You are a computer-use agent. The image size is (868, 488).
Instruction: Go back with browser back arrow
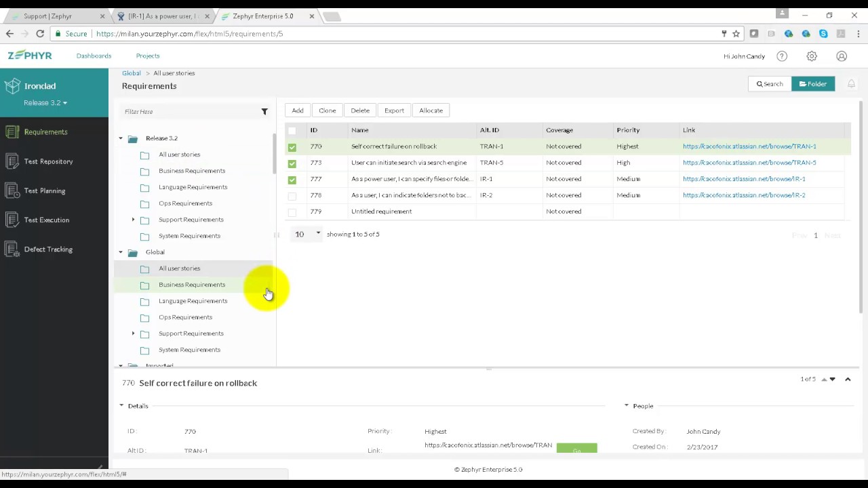click(x=9, y=33)
